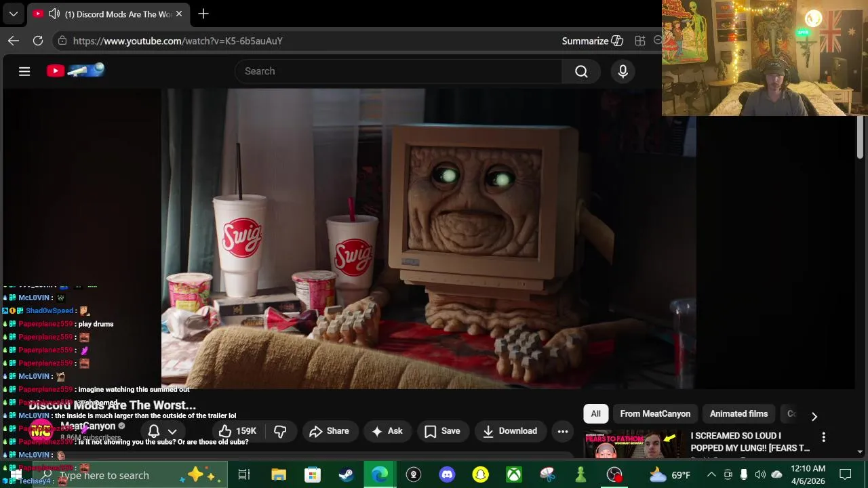View site info lock icon
Image resolution: width=868 pixels, height=488 pixels.
point(62,41)
